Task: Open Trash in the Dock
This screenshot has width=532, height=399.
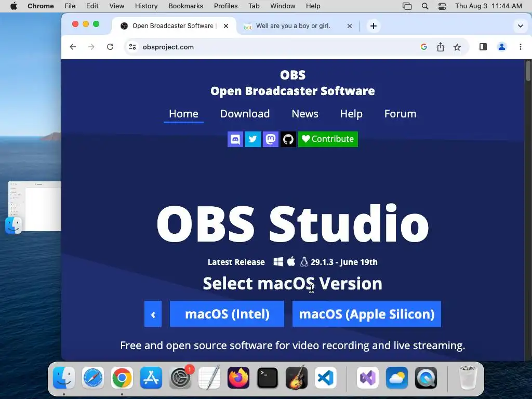Action: (468, 377)
